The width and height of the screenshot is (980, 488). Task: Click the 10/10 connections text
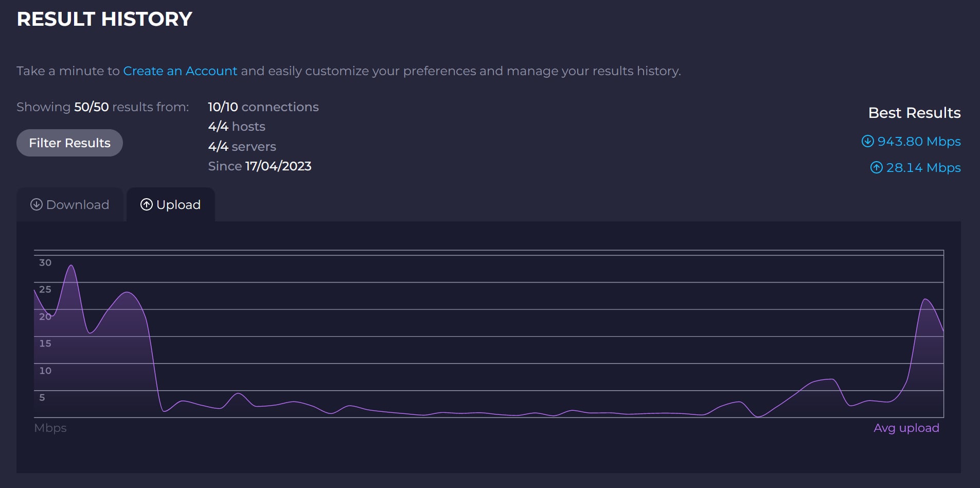[x=263, y=107]
